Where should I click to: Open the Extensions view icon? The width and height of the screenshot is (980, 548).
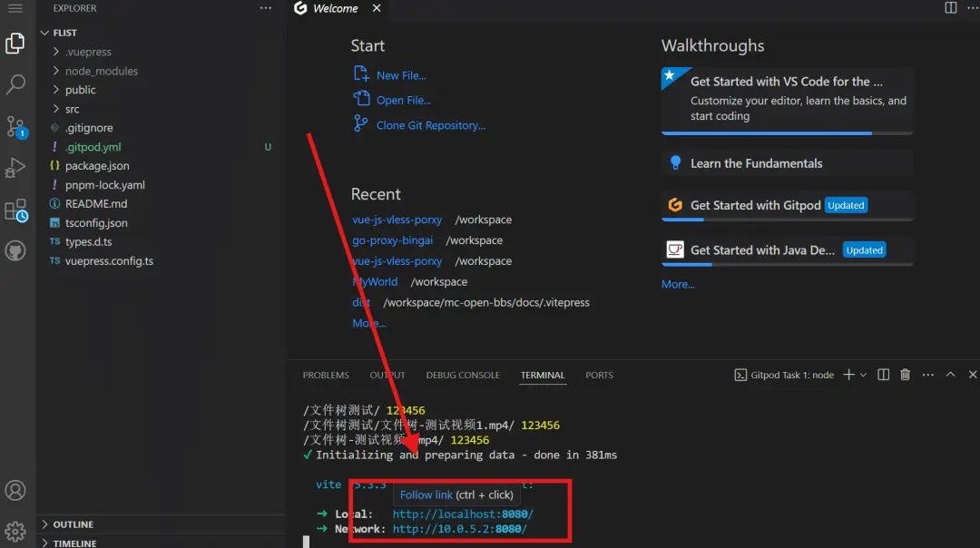(15, 210)
